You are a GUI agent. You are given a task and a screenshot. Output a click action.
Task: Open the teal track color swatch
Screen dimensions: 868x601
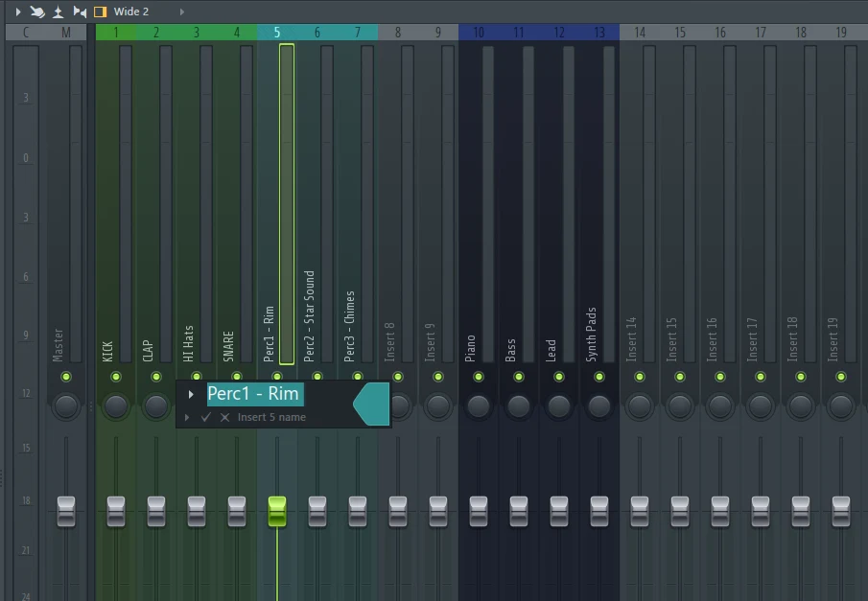coord(372,405)
